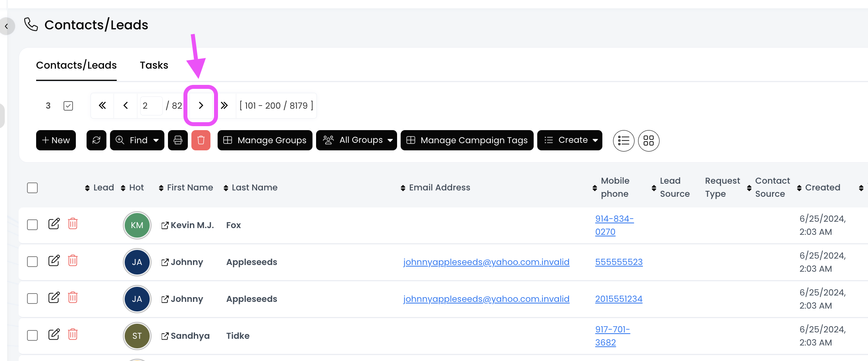868x361 pixels.
Task: Jump to the last page double-arrow
Action: (x=224, y=106)
